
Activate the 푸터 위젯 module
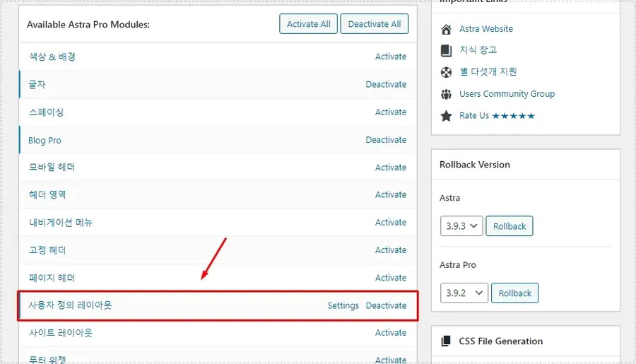(391, 360)
